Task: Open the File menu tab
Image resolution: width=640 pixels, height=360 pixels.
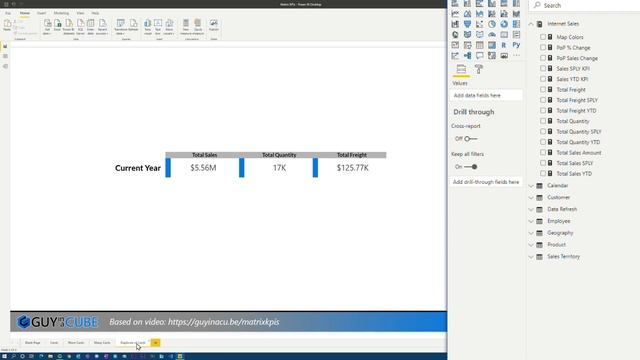Action: click(x=8, y=13)
